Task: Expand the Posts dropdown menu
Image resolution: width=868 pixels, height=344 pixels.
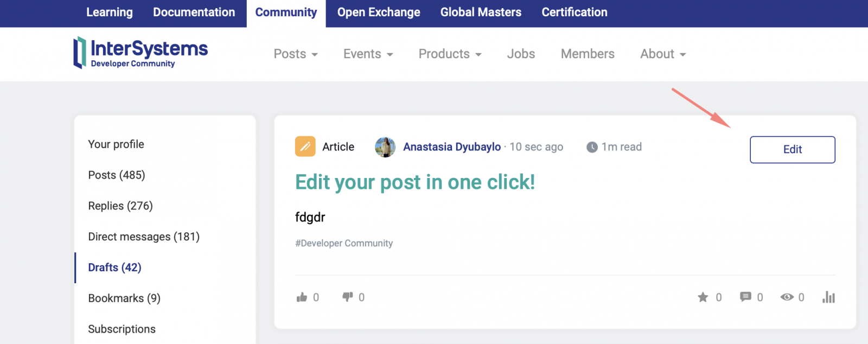Action: click(296, 54)
